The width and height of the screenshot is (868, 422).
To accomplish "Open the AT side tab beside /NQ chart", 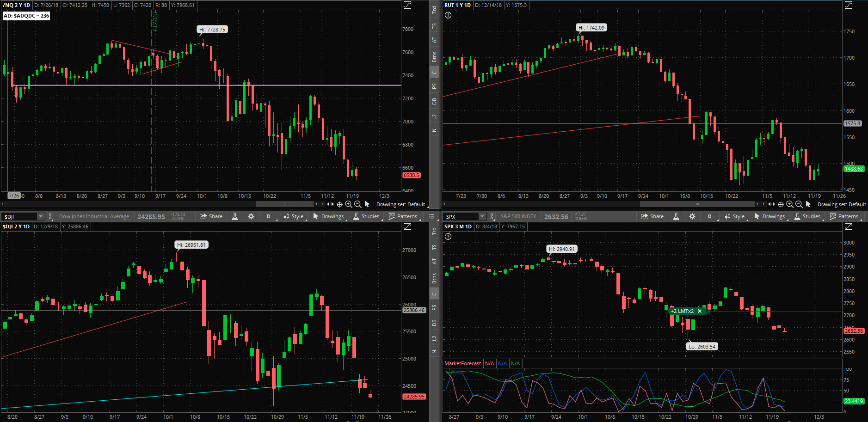I will [x=434, y=40].
